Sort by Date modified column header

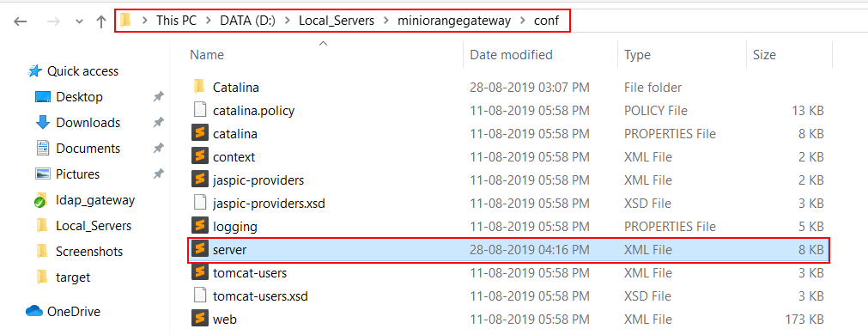click(511, 55)
